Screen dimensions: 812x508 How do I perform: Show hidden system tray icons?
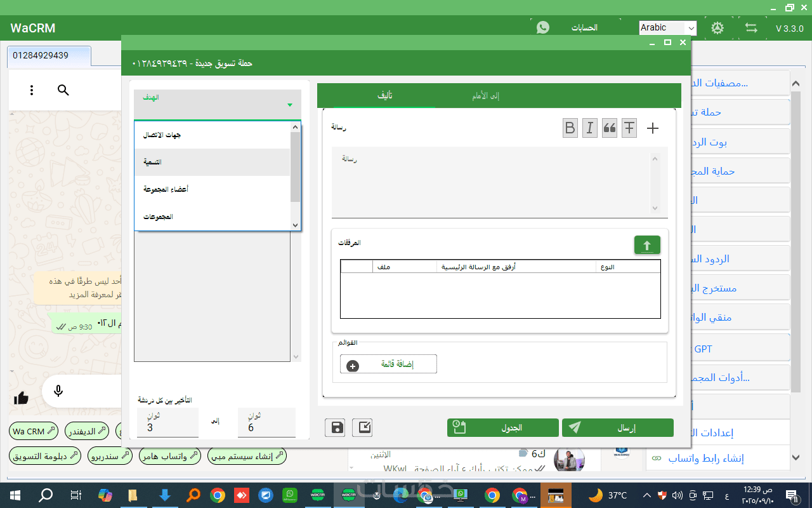646,495
